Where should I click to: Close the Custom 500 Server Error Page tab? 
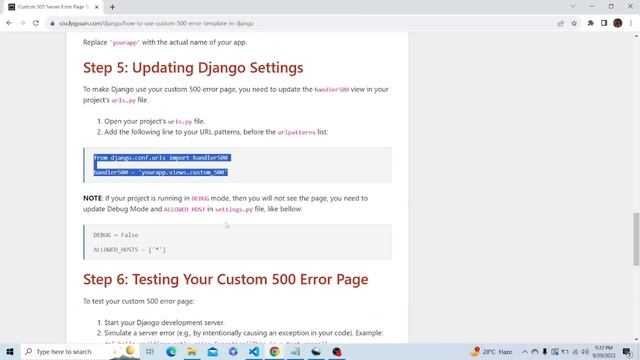(97, 7)
